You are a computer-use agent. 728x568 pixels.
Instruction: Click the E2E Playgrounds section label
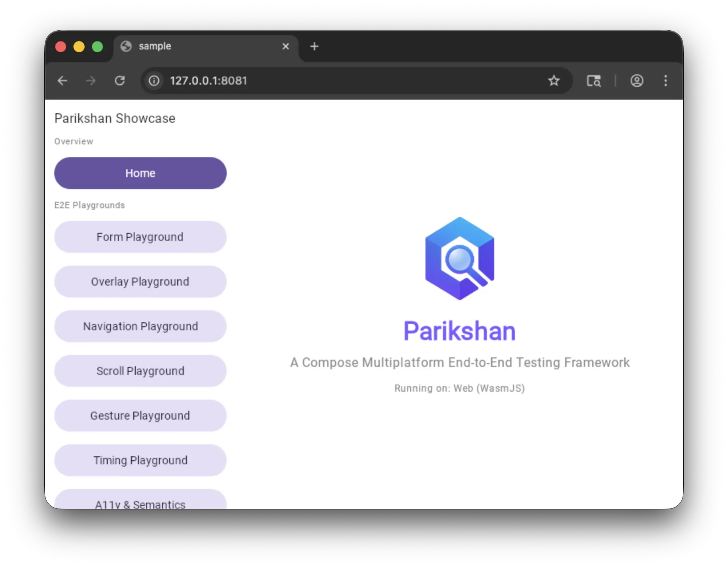tap(89, 205)
